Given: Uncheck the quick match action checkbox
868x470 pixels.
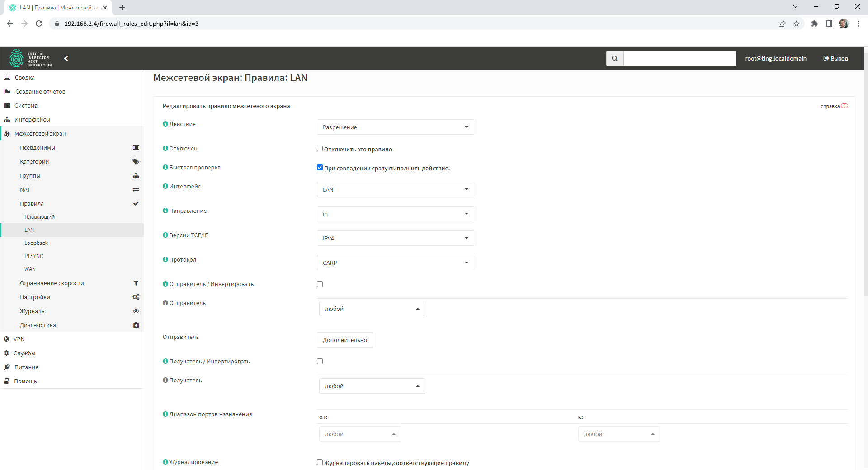Looking at the screenshot, I should (320, 168).
